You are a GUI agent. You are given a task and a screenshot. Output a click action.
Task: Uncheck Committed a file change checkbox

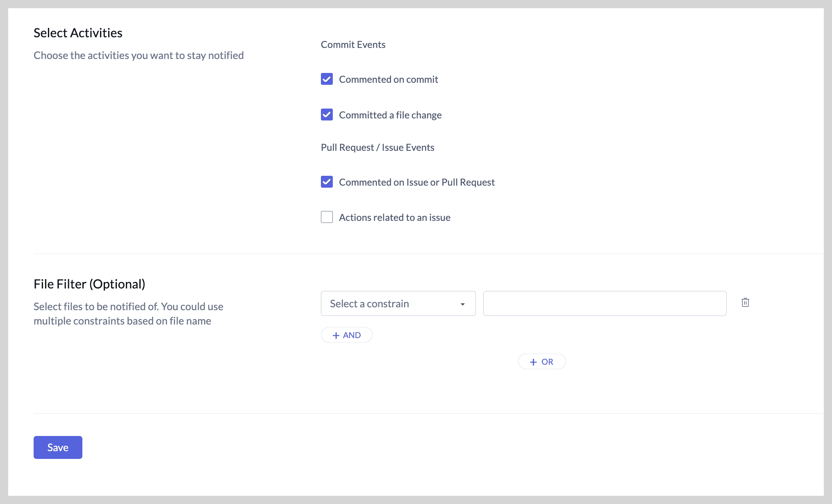pyautogui.click(x=327, y=115)
